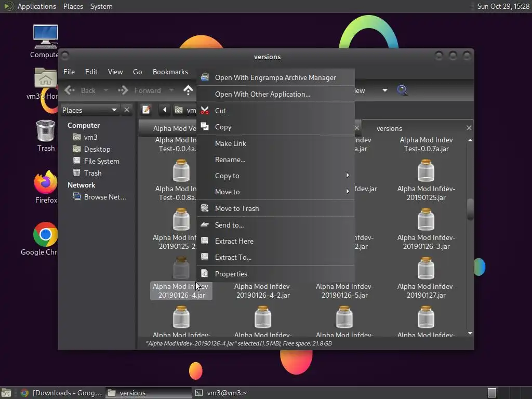Screen dimensions: 532x399
Task: Go up to parent folder
Action: [x=188, y=90]
